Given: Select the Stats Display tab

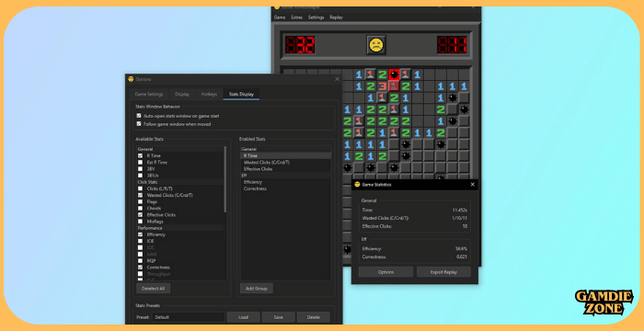Looking at the screenshot, I should 241,94.
